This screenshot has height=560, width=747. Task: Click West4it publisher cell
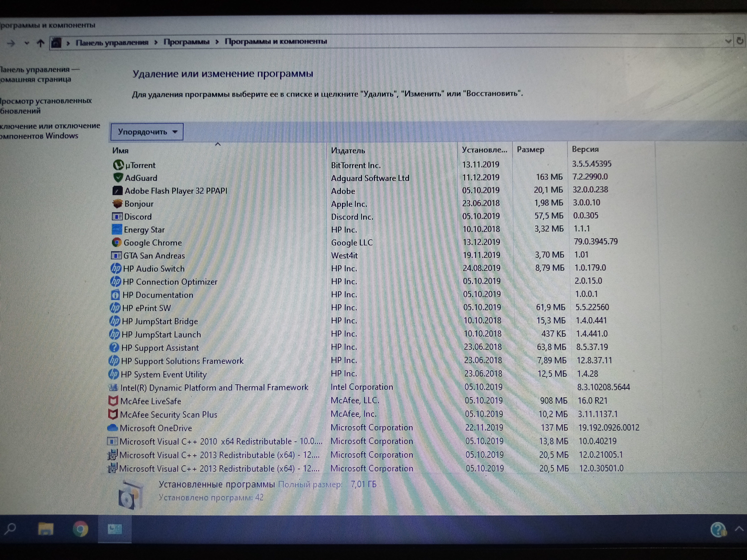click(344, 256)
